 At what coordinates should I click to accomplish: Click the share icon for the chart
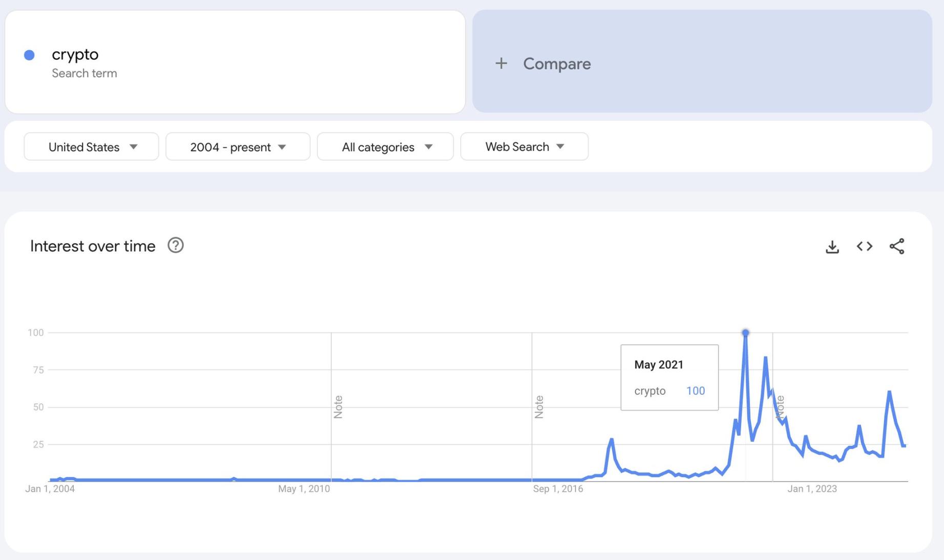coord(896,246)
